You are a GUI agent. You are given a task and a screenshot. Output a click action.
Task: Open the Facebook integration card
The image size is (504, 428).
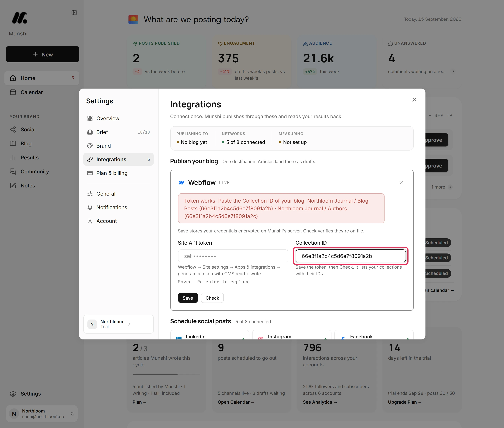[x=374, y=335]
